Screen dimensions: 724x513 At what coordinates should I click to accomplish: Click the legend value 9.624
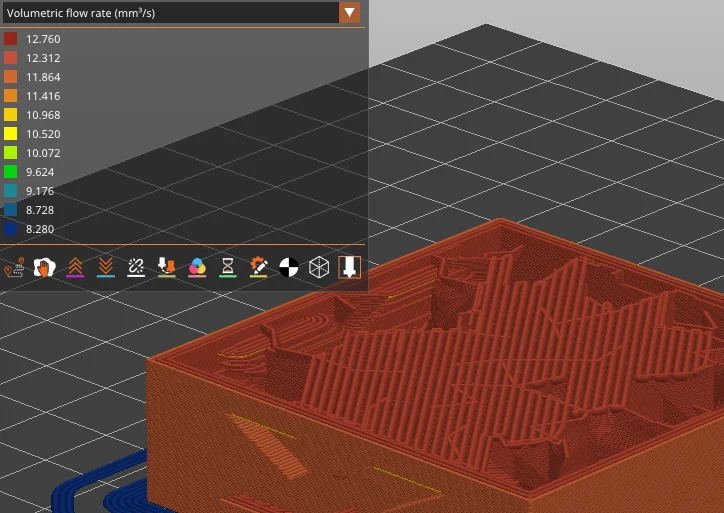[x=40, y=172]
